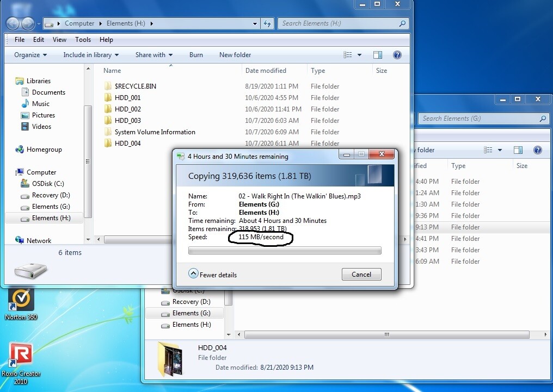Click the refresh button next to address bar
Viewport: 553px width, 392px height.
pos(267,23)
